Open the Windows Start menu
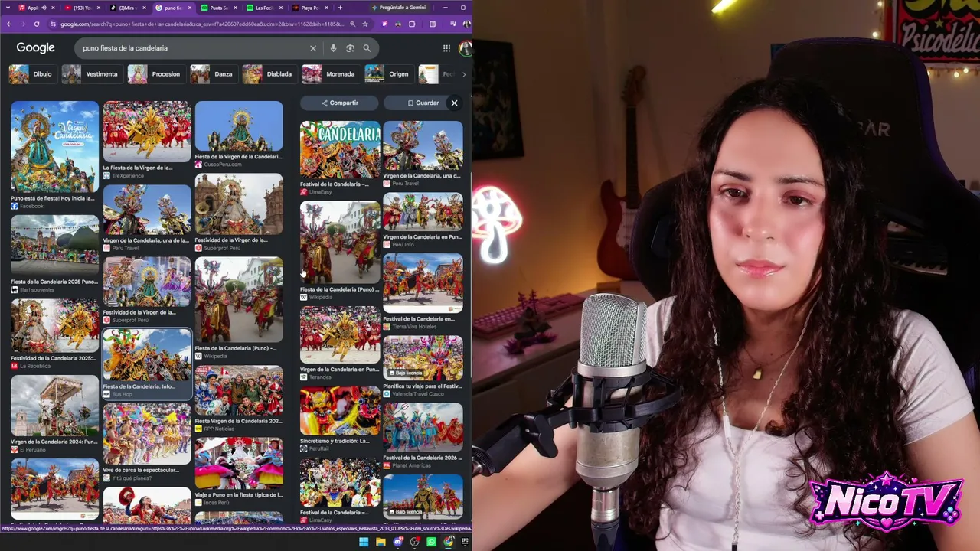980x551 pixels. click(x=364, y=542)
